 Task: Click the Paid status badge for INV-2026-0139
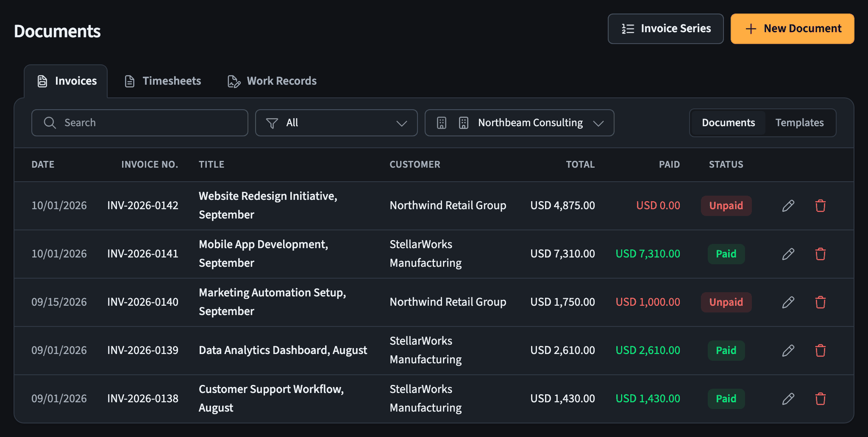726,350
